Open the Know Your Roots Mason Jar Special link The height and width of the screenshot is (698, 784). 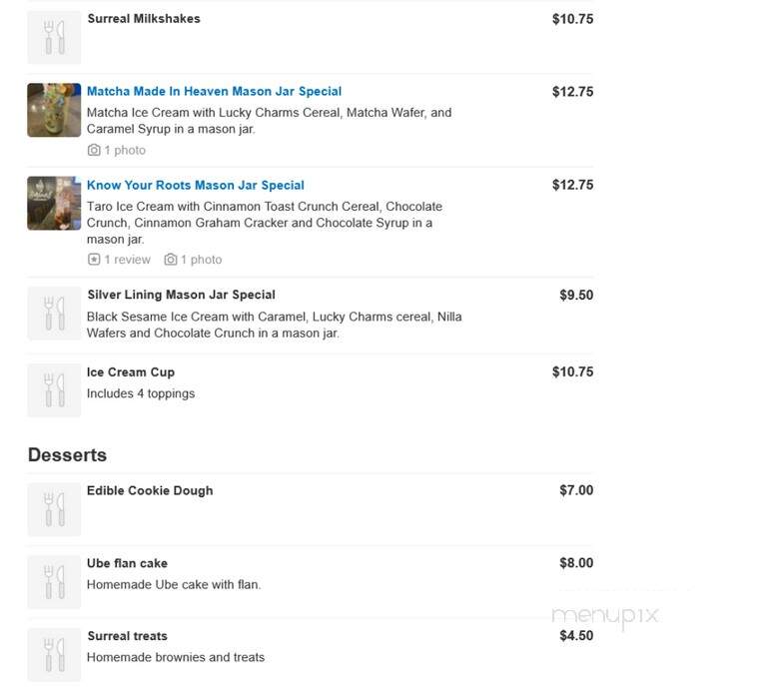[196, 185]
